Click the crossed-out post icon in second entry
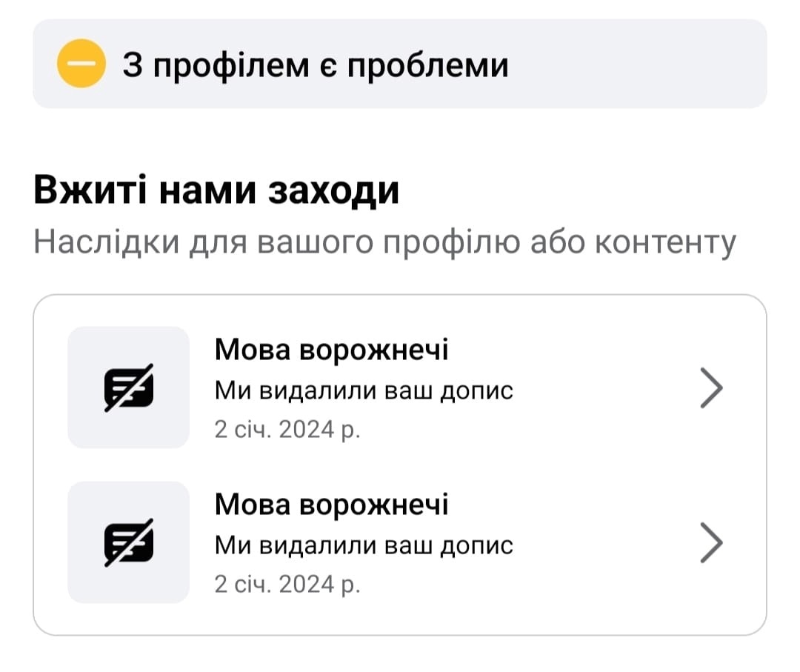The image size is (800, 672). pos(128,542)
